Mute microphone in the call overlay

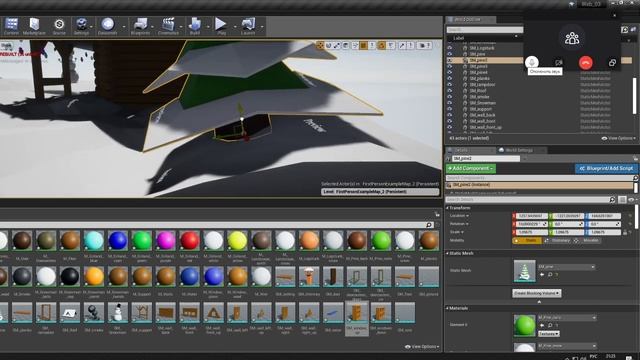click(531, 62)
